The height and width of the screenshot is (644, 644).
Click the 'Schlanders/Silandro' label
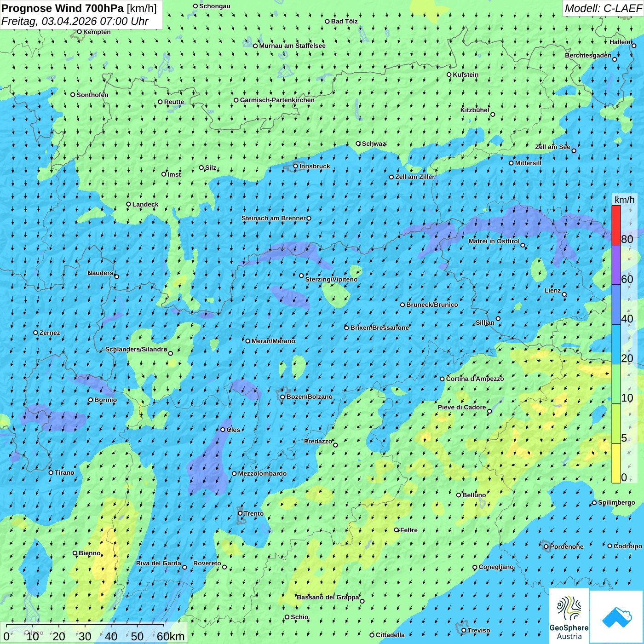click(x=137, y=349)
